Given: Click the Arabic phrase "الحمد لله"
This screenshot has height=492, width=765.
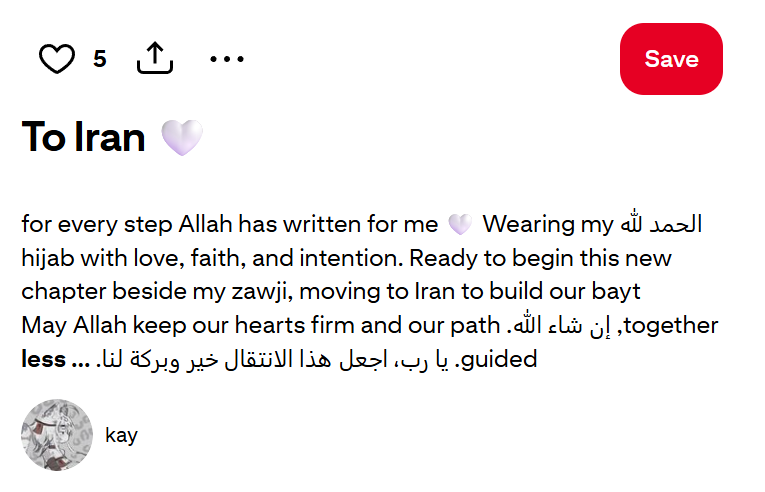Looking at the screenshot, I should [x=661, y=224].
